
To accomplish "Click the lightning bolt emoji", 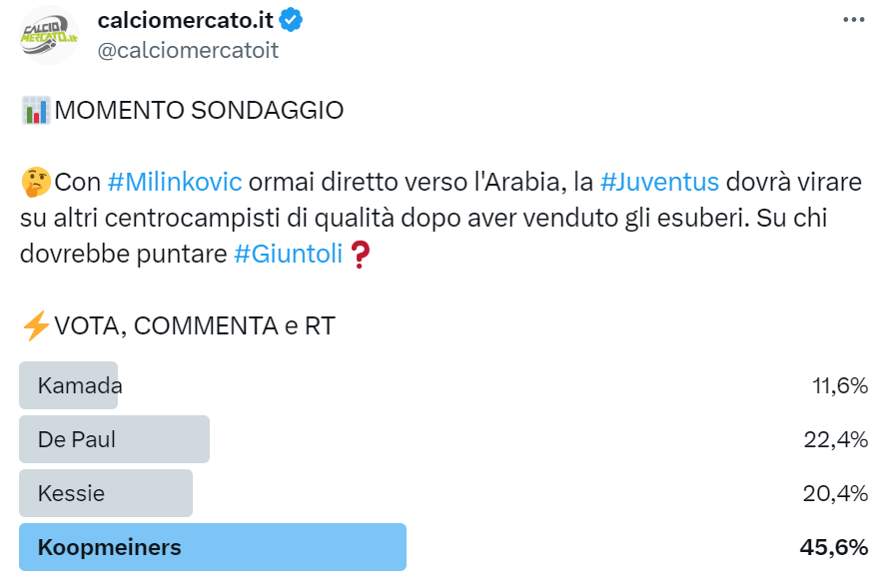I will coord(35,325).
